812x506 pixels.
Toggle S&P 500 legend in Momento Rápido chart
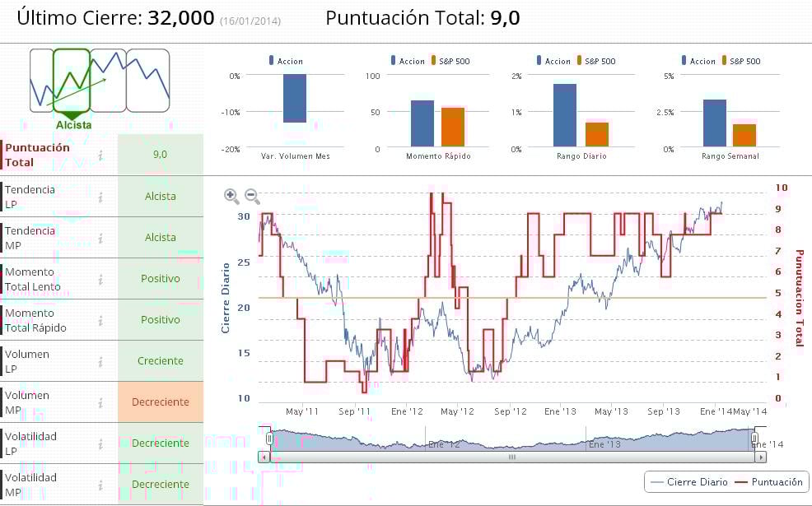[x=450, y=61]
